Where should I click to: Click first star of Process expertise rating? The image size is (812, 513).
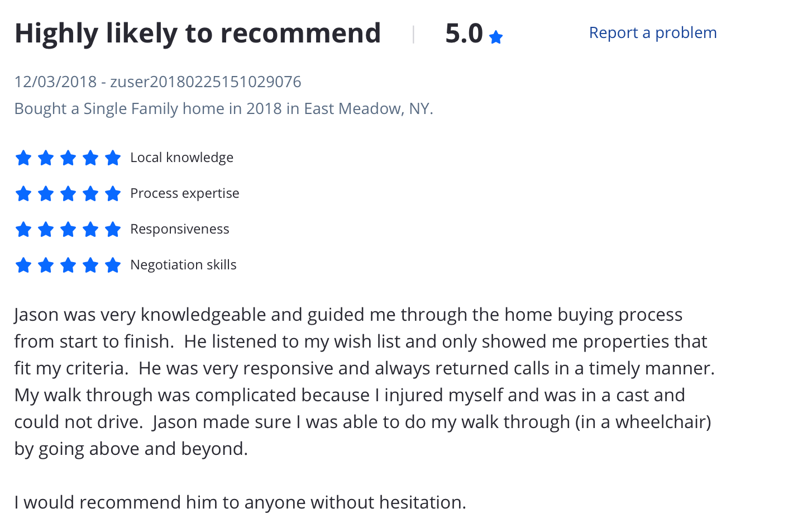point(23,194)
